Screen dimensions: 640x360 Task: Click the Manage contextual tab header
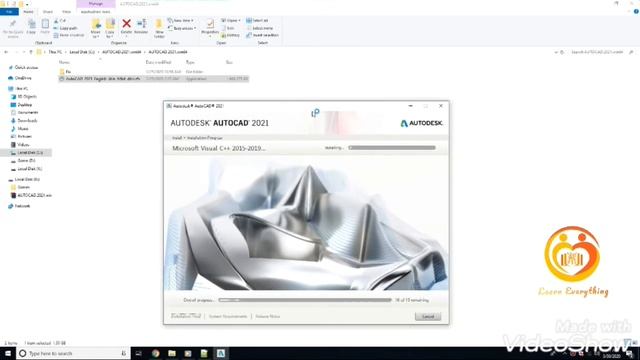click(96, 4)
